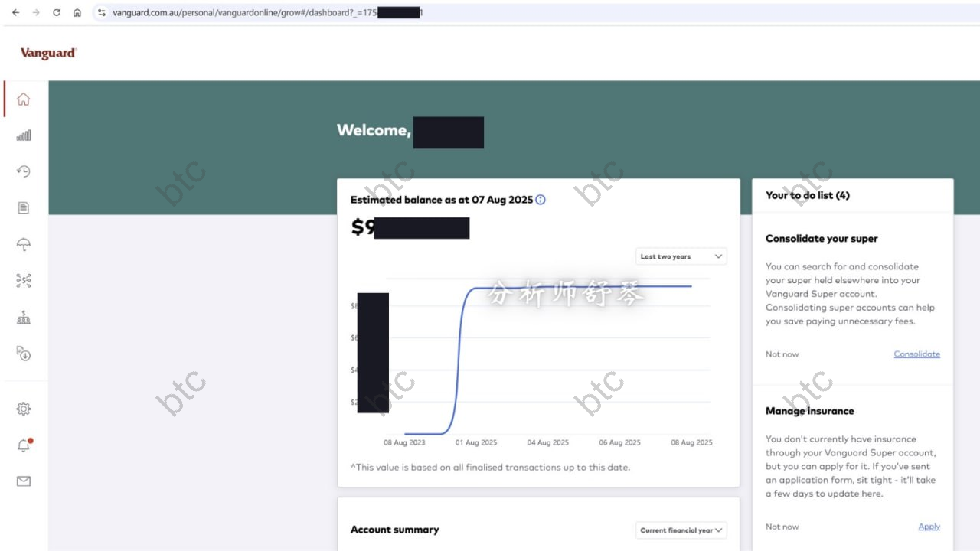Open the messages envelope icon
The width and height of the screenshot is (980, 551).
pyautogui.click(x=24, y=481)
